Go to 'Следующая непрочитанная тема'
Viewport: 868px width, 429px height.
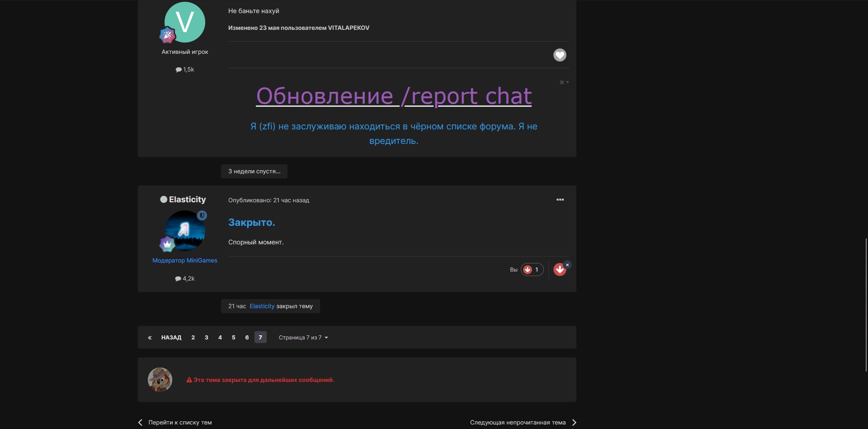[x=518, y=423]
